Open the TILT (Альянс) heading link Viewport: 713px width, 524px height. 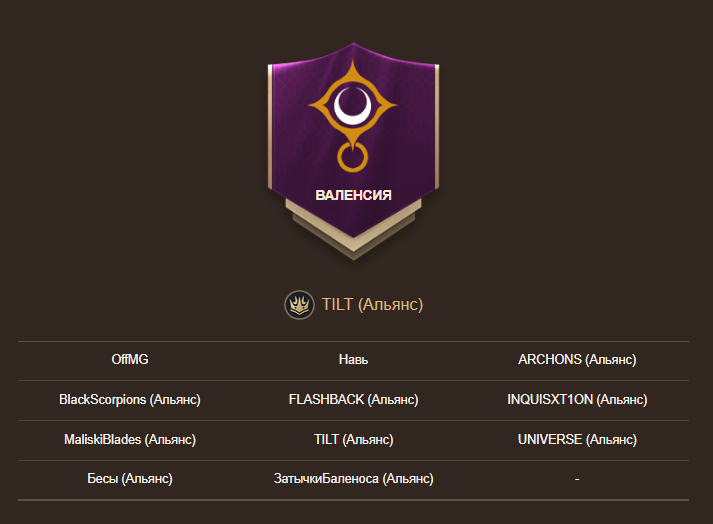click(x=372, y=304)
